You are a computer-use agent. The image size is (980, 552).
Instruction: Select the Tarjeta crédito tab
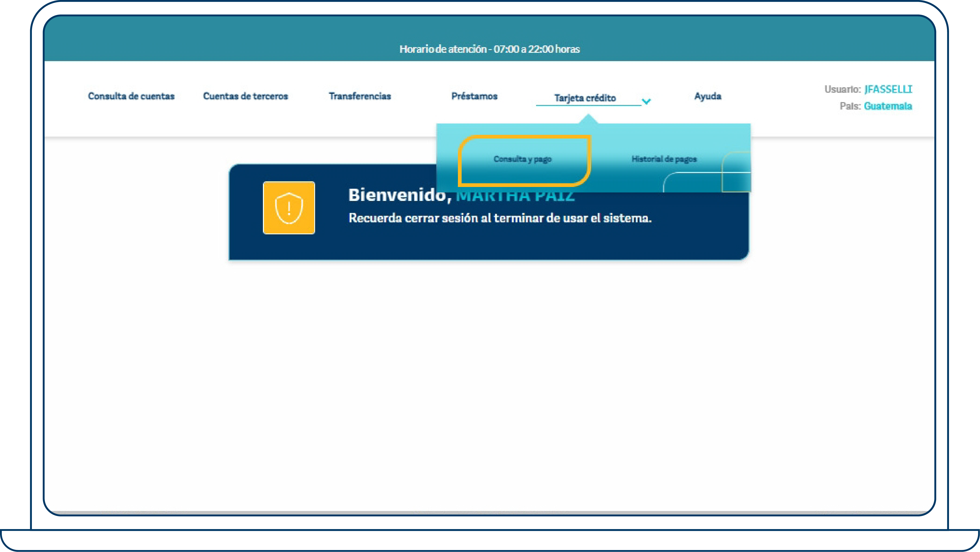pos(585,98)
